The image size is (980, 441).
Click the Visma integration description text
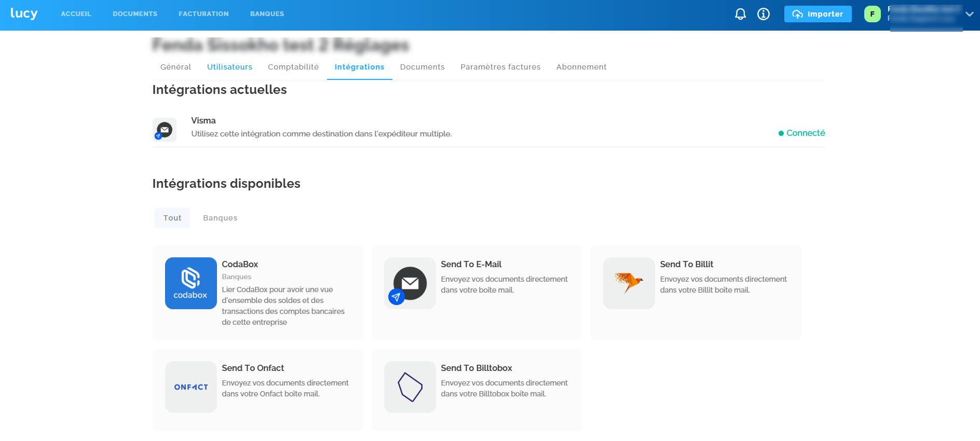click(x=321, y=134)
